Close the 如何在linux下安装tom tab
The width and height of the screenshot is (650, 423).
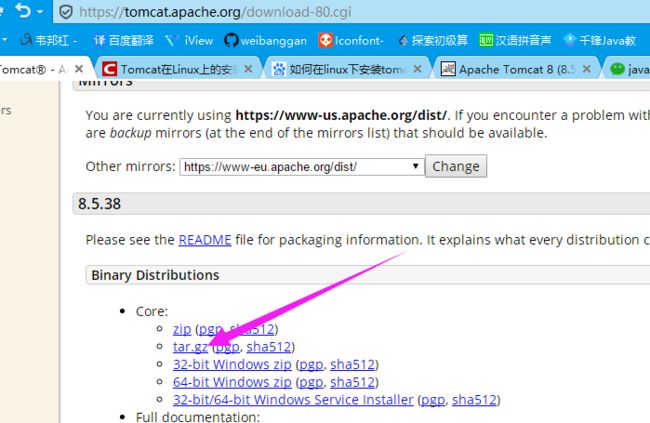coord(417,69)
